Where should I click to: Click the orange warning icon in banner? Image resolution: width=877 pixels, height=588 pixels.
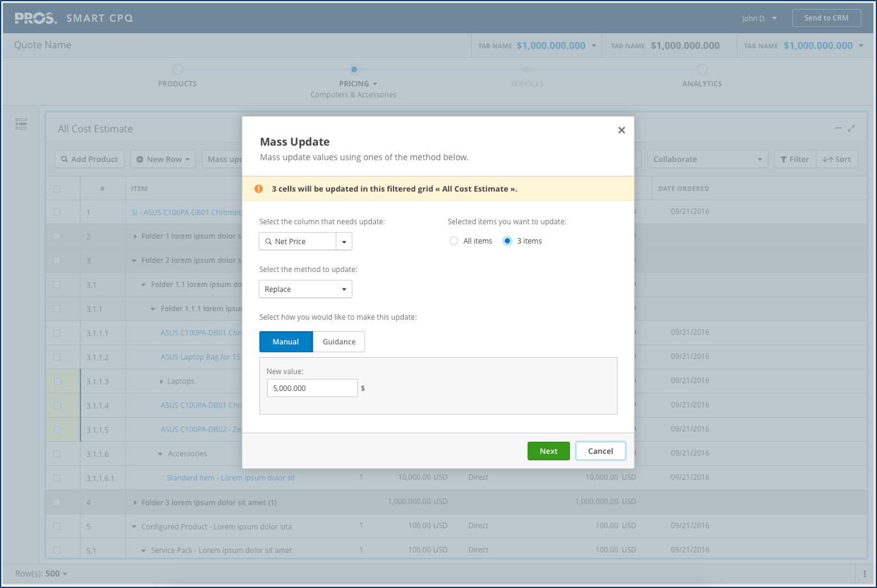(258, 189)
